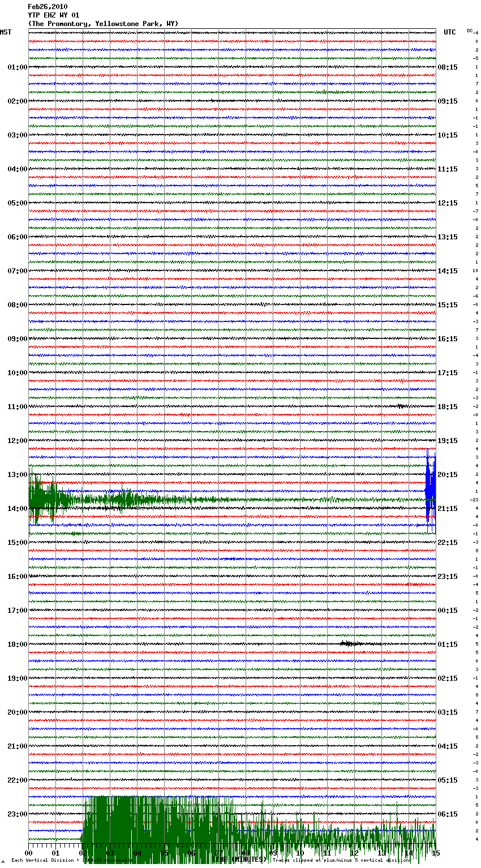
Task: Select the 05:00 MST hour label
Action: point(18,203)
